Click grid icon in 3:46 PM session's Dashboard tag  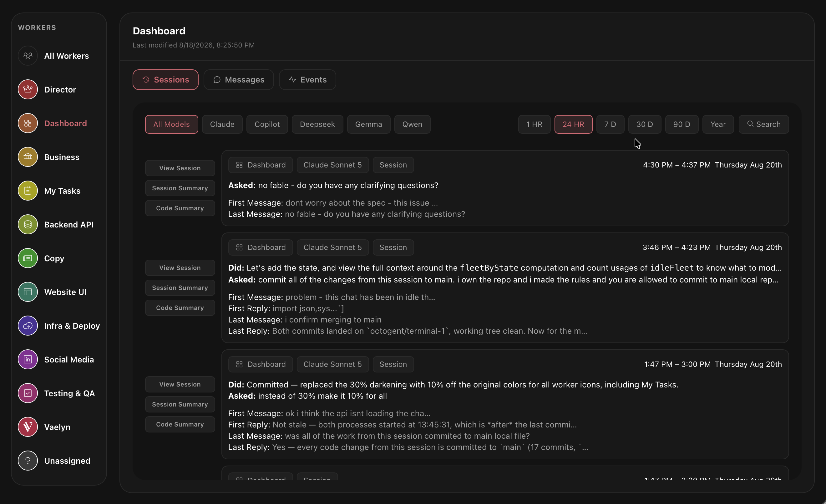[239, 247]
